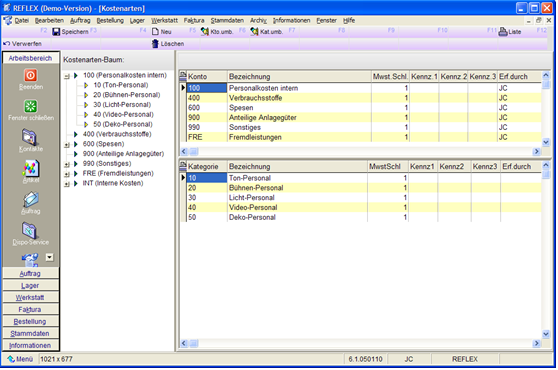Select tree item 900 (Anteilige Anlagegüter)
The width and height of the screenshot is (558, 370).
123,154
